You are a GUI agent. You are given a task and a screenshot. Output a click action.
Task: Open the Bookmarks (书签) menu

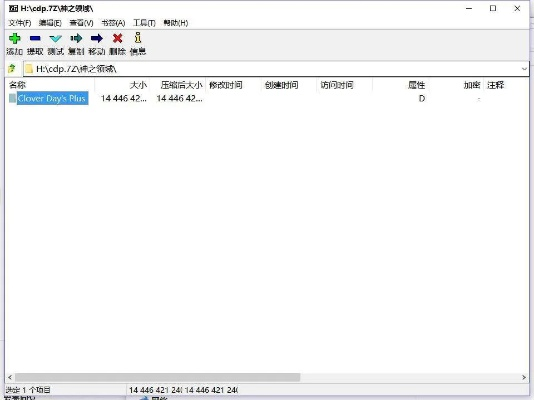coord(113,23)
